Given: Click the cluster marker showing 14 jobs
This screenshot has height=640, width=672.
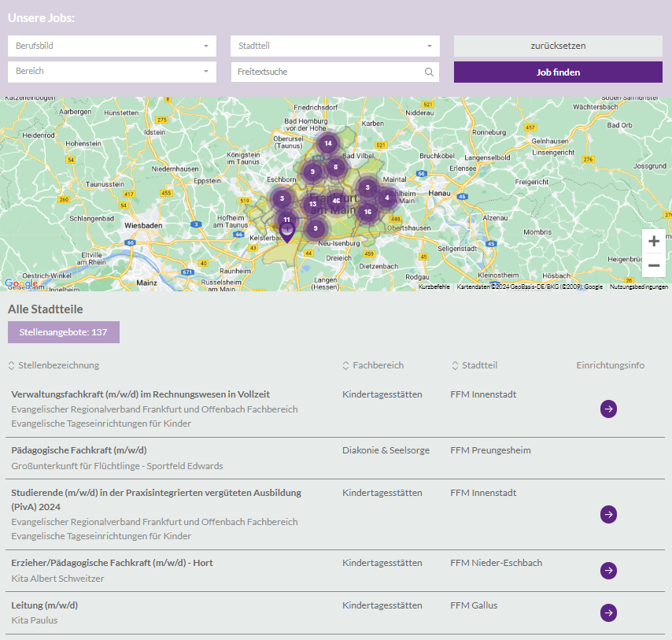Looking at the screenshot, I should (x=328, y=143).
